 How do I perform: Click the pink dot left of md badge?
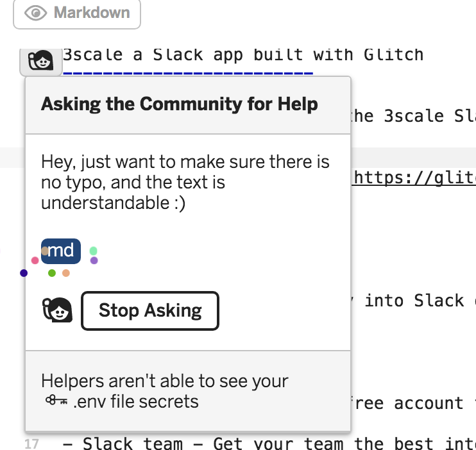[35, 260]
